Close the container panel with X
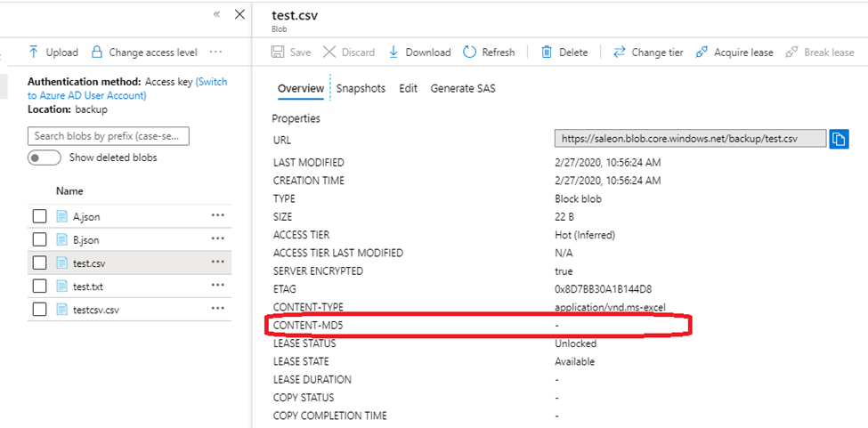 point(239,14)
